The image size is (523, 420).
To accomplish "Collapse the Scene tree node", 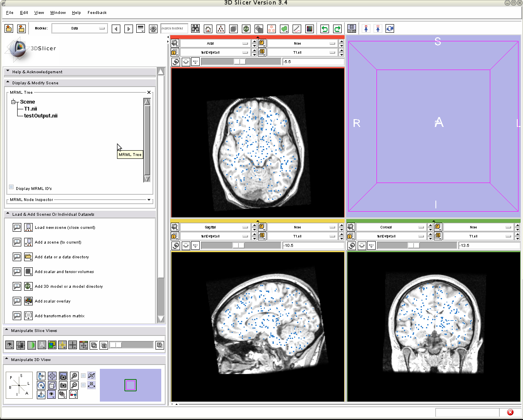I will (13, 102).
